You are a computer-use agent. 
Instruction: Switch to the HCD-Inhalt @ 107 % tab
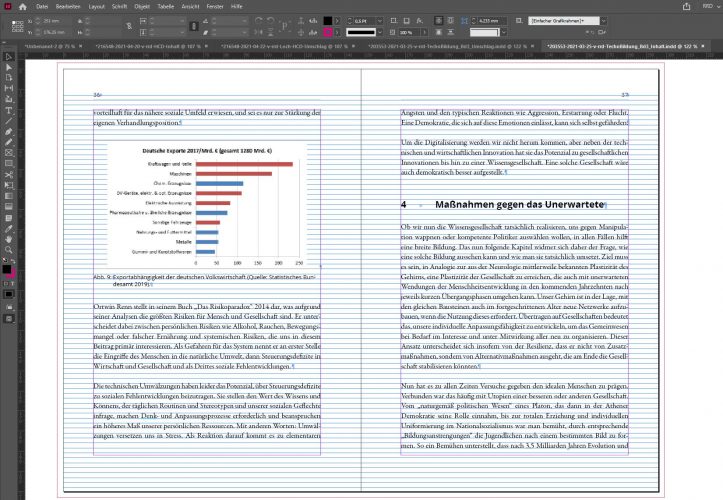tap(148, 46)
